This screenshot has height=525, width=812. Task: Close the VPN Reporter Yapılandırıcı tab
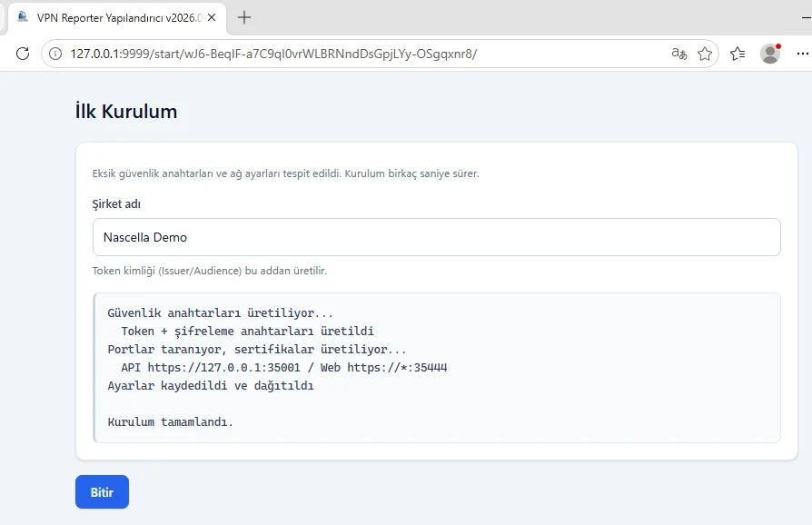[212, 17]
